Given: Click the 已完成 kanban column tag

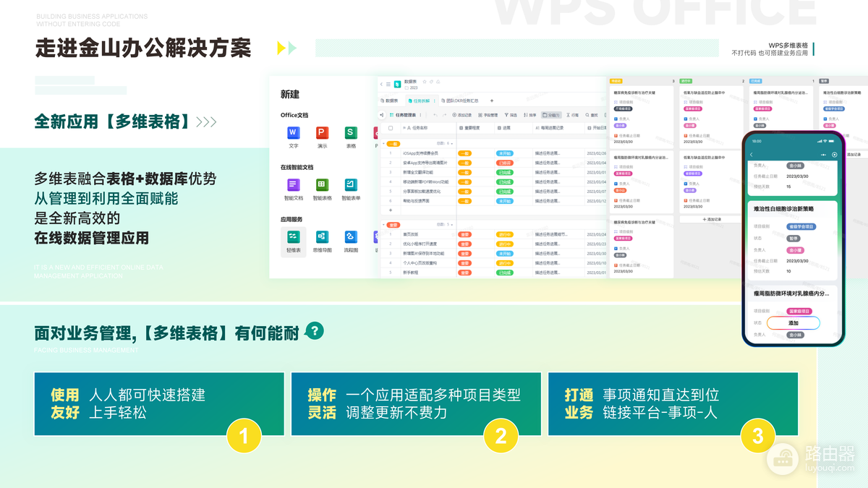Looking at the screenshot, I should [x=754, y=81].
